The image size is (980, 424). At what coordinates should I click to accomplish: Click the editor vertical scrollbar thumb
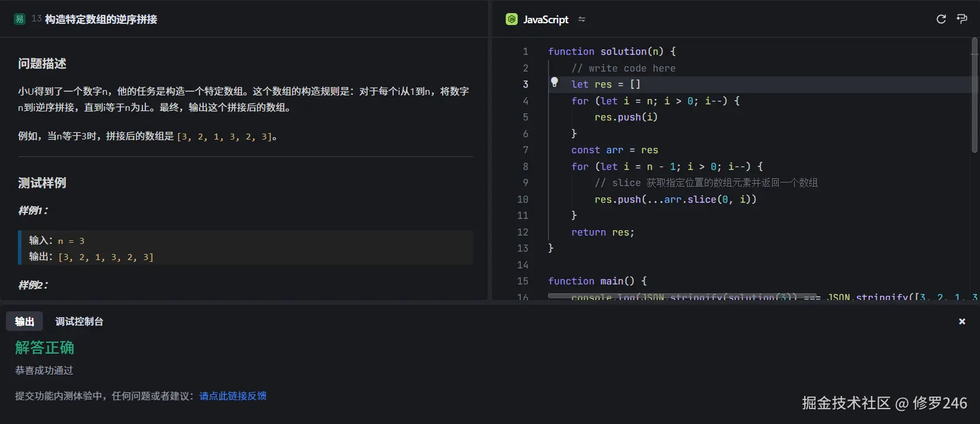point(975,95)
